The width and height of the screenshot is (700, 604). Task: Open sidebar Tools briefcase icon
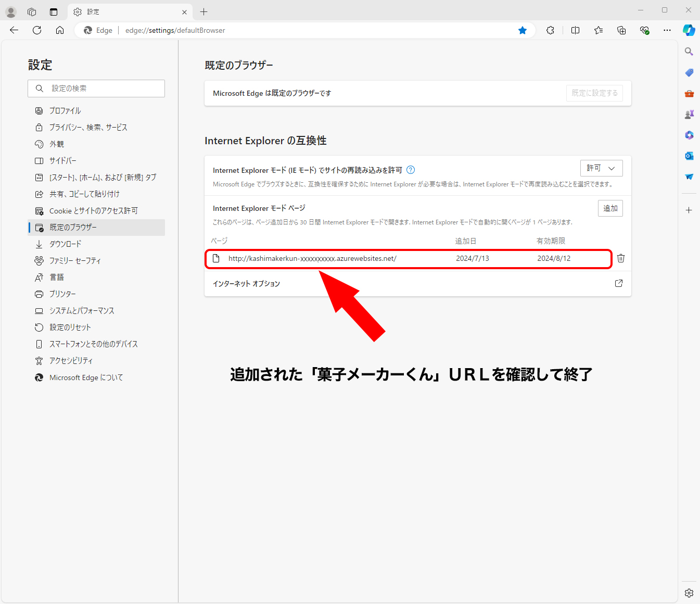pos(689,93)
